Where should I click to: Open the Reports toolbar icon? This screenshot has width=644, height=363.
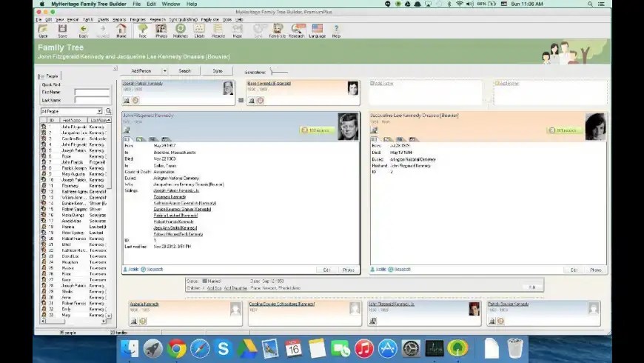pyautogui.click(x=218, y=31)
